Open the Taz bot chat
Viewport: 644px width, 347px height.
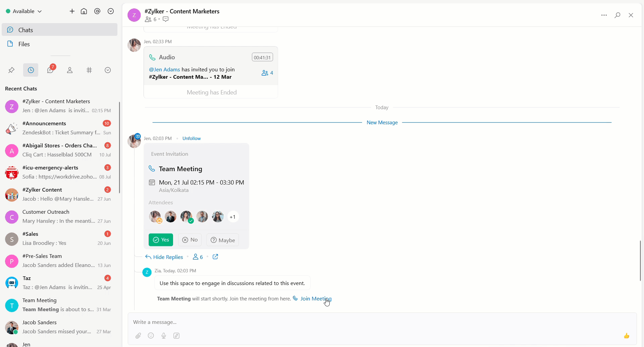point(60,283)
